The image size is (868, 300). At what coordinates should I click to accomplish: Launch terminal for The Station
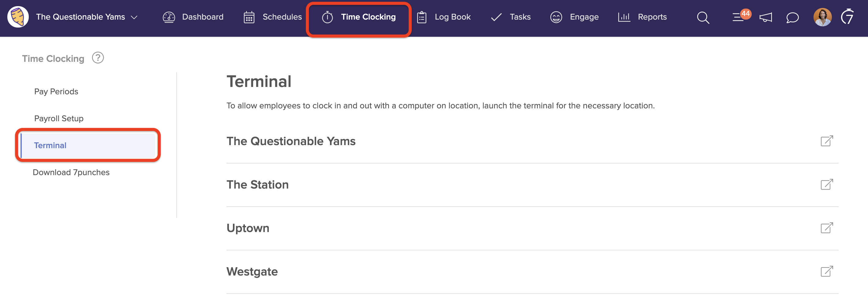[x=827, y=184]
